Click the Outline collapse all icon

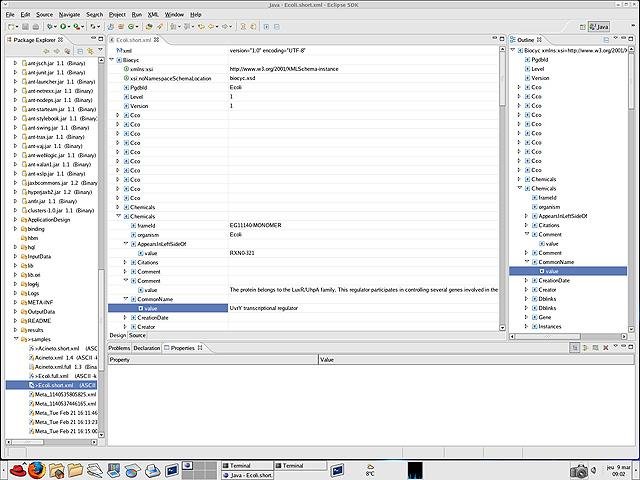click(606, 40)
